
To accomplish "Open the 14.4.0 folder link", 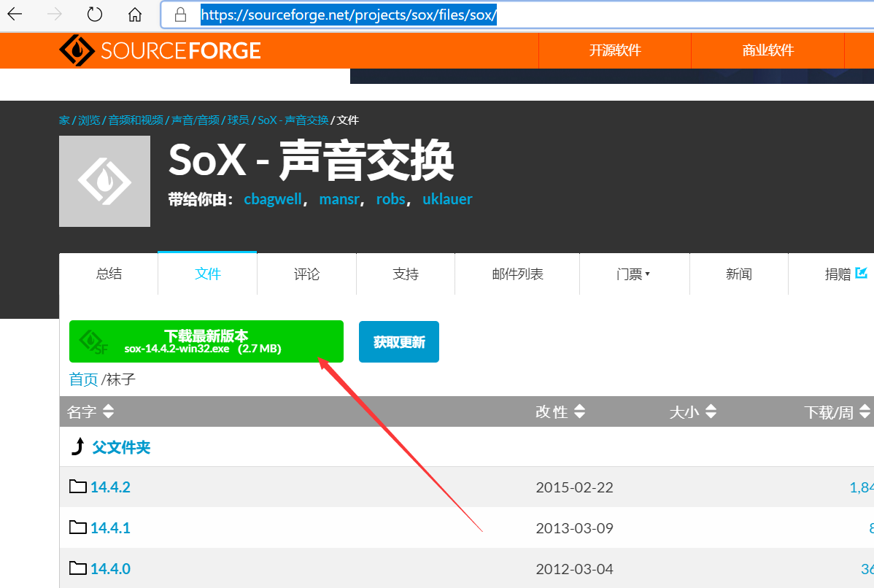I will [x=110, y=568].
